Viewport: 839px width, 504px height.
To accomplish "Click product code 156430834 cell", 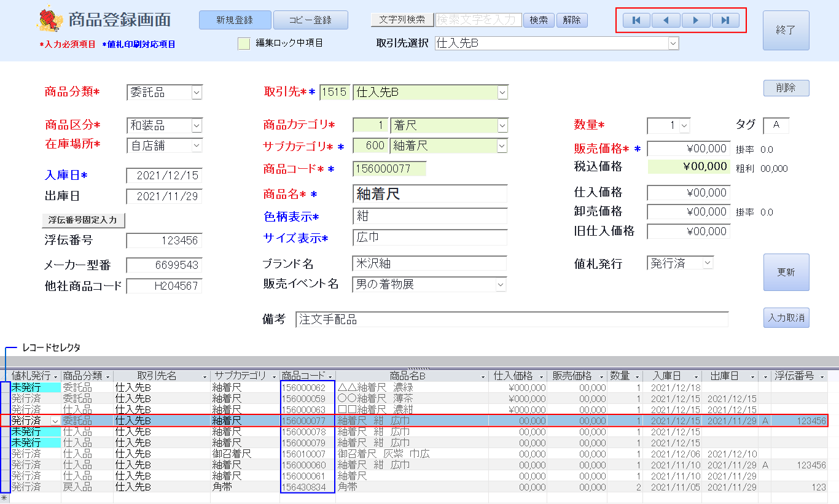I will (x=307, y=487).
